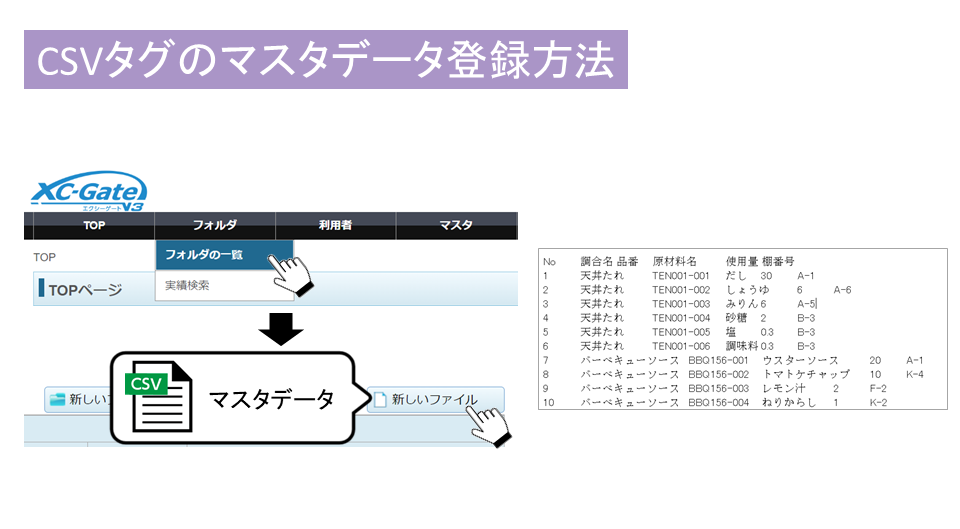Open the フォルダ menu

pos(214,226)
